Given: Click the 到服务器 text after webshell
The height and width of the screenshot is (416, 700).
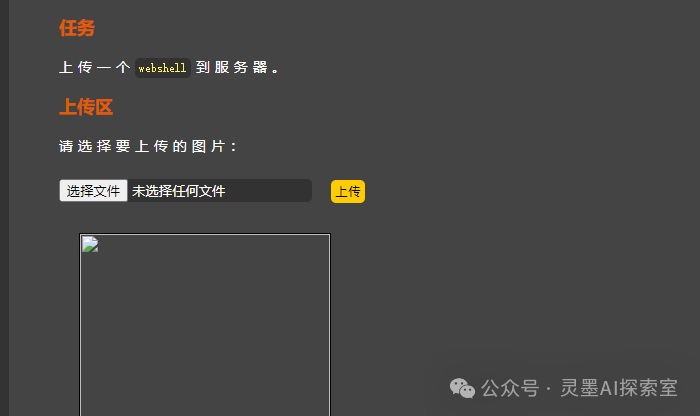Looking at the screenshot, I should [x=231, y=67].
